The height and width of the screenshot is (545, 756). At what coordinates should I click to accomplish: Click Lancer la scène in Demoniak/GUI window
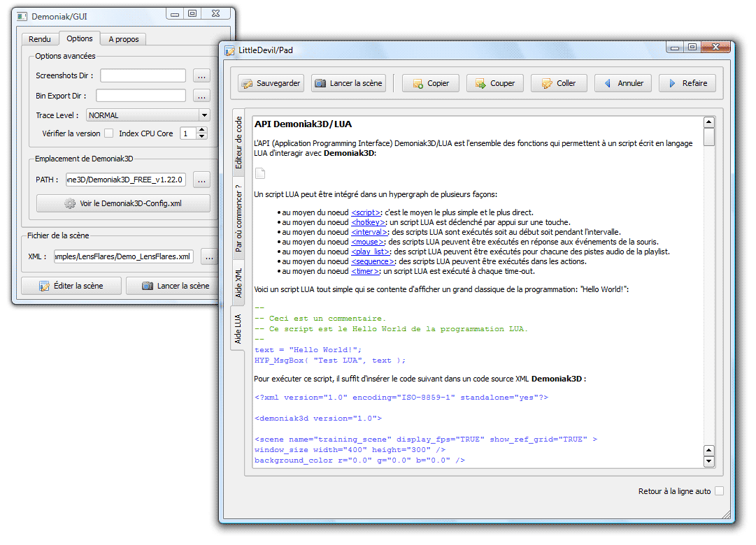[173, 286]
